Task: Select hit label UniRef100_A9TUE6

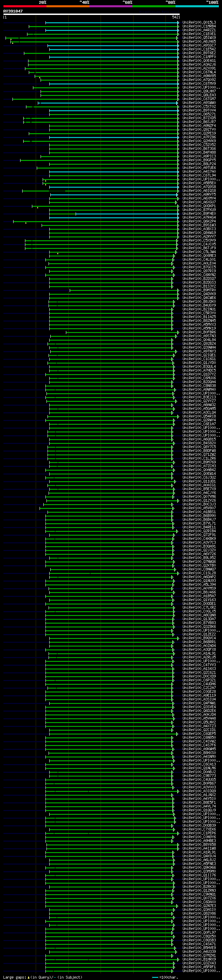Action: (199, 168)
